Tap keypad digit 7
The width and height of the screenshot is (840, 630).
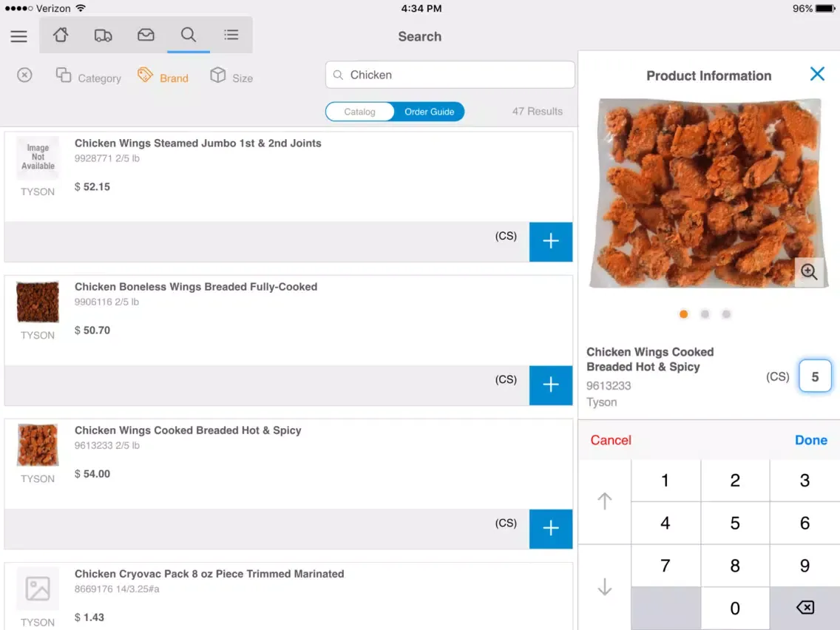tap(665, 566)
